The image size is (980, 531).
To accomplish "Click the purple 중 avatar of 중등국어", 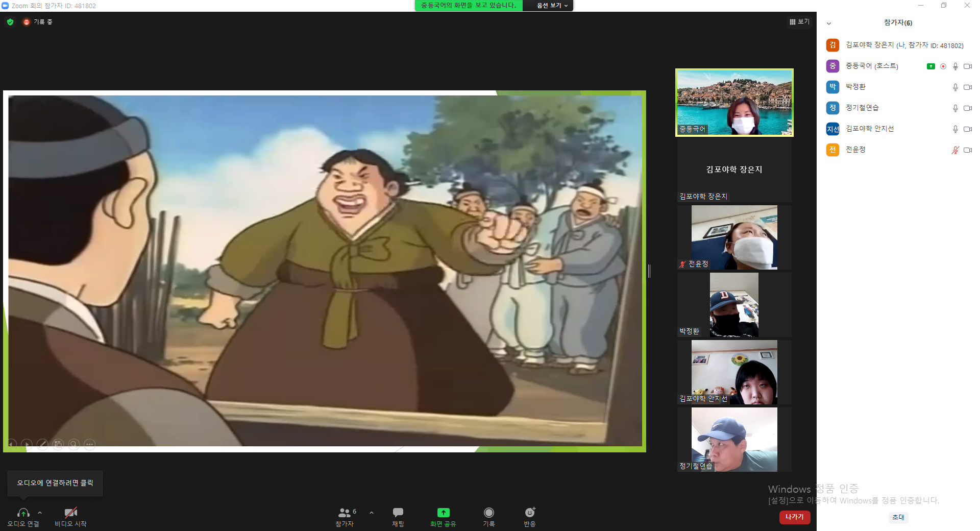I will tap(832, 66).
